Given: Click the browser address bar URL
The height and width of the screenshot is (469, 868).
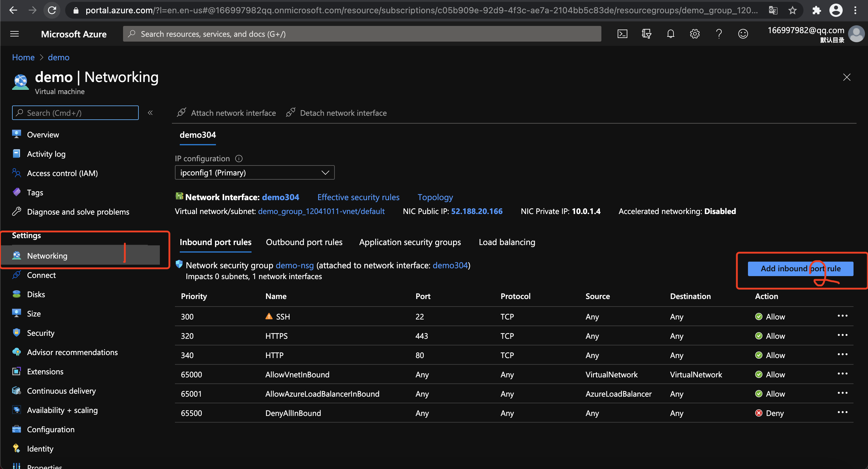Looking at the screenshot, I should point(421,11).
